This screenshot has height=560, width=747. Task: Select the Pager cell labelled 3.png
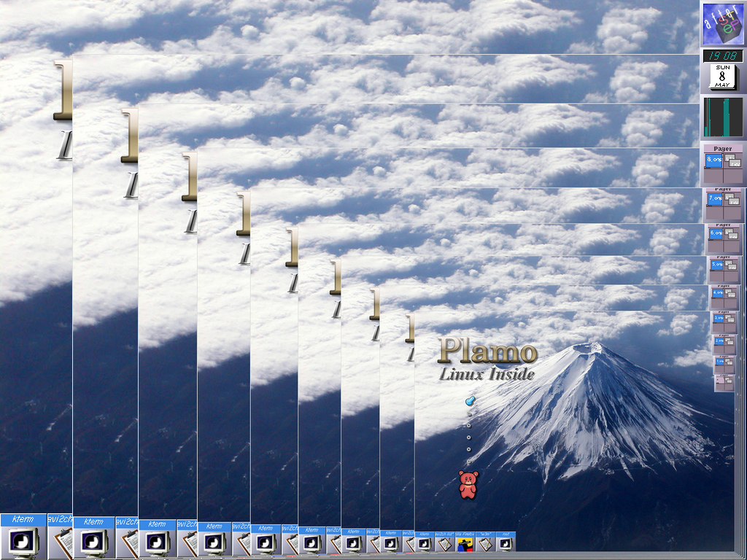pyautogui.click(x=719, y=318)
